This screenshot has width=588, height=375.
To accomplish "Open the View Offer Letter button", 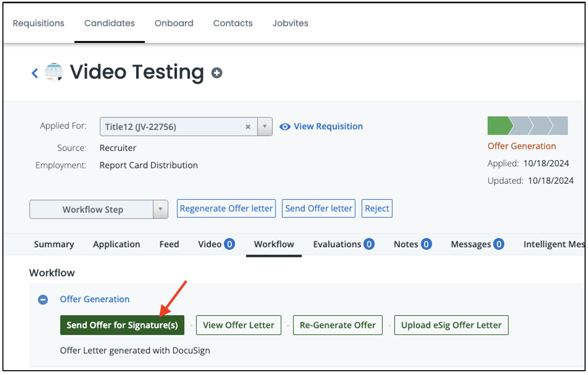I will coord(238,325).
